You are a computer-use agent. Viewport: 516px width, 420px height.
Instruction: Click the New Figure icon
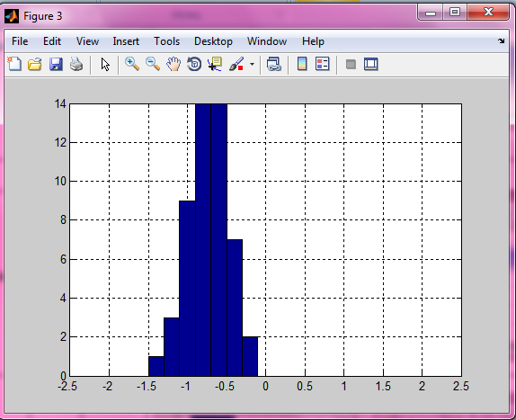[14, 64]
